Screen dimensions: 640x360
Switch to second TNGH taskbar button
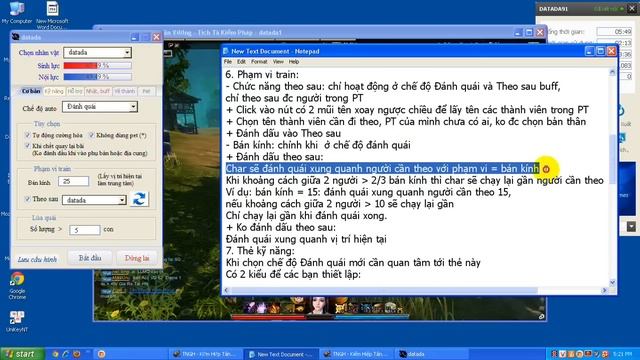pyautogui.click(x=356, y=354)
